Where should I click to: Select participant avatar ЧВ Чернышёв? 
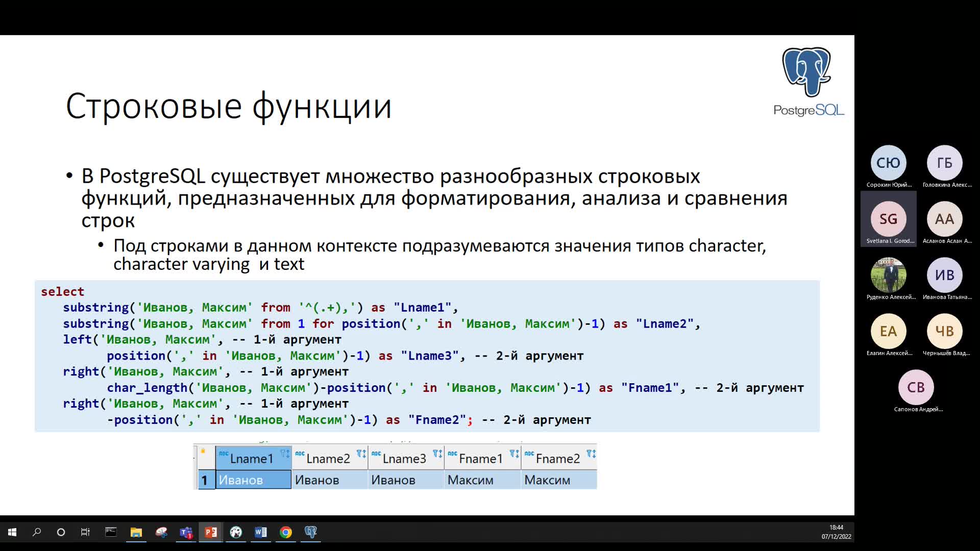(944, 331)
